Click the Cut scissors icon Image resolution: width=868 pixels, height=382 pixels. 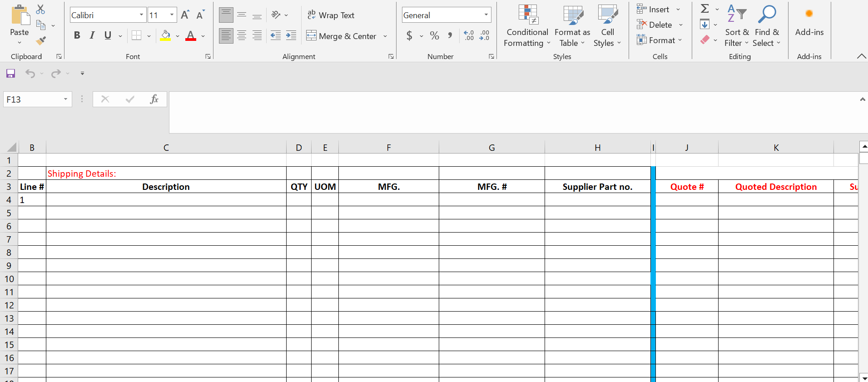pos(40,9)
